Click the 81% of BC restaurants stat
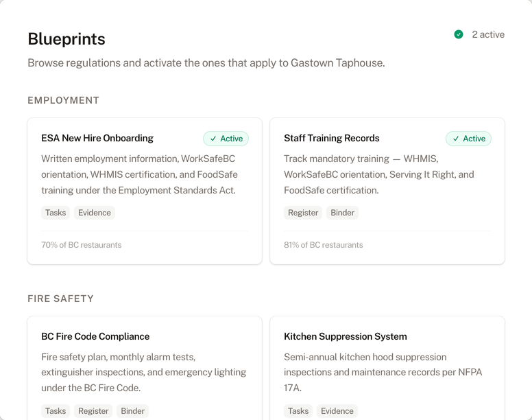Image resolution: width=532 pixels, height=420 pixels. [x=324, y=245]
